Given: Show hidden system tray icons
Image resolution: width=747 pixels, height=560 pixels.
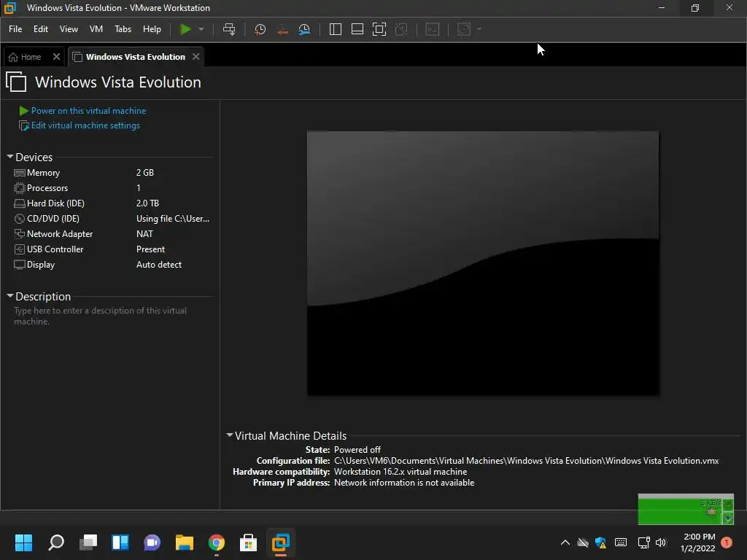Looking at the screenshot, I should [565, 542].
